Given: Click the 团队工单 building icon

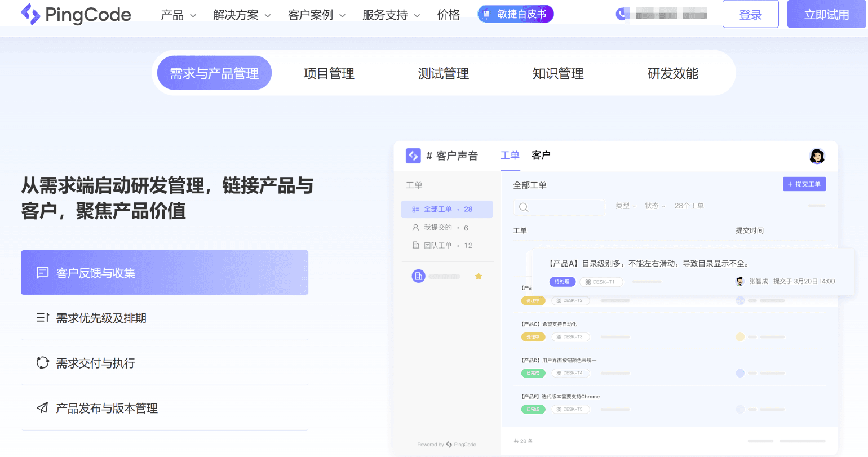Looking at the screenshot, I should pos(416,245).
